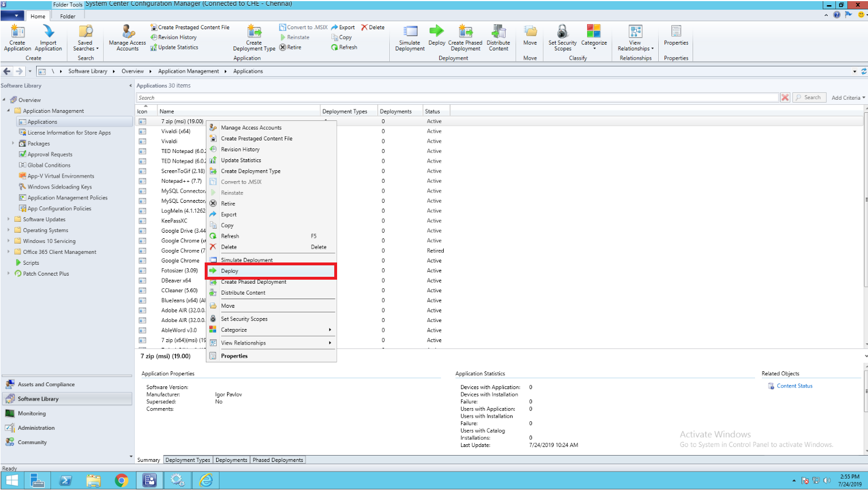
Task: Click the Create Deployment Type icon
Action: (253, 38)
